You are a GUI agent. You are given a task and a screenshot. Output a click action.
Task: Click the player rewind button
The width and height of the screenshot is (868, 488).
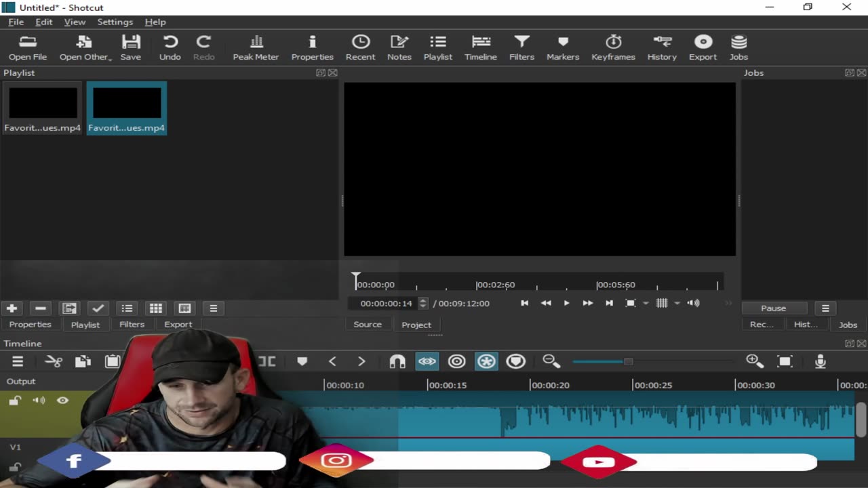pyautogui.click(x=546, y=303)
